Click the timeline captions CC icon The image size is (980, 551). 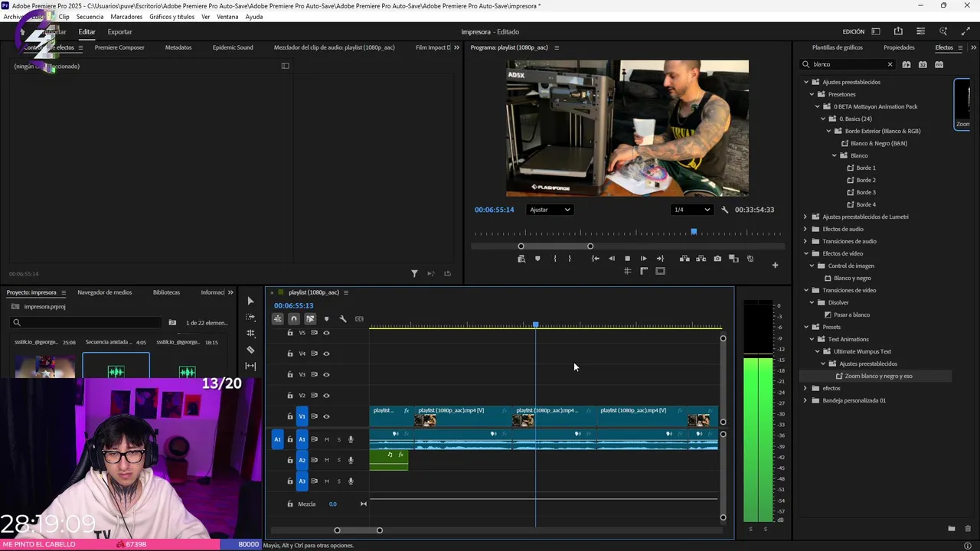359,319
